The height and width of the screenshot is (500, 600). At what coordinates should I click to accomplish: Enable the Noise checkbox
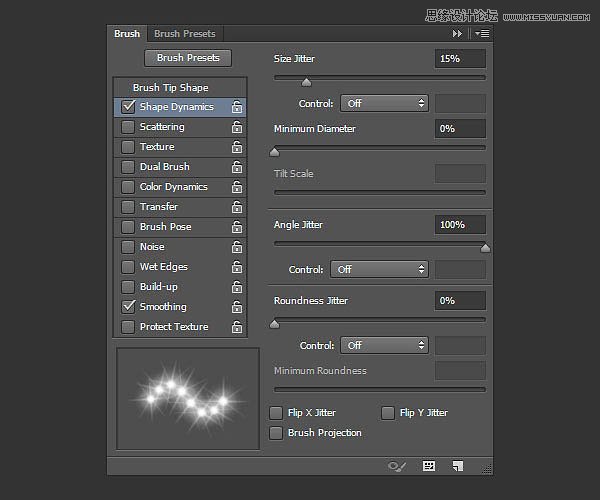(x=128, y=247)
